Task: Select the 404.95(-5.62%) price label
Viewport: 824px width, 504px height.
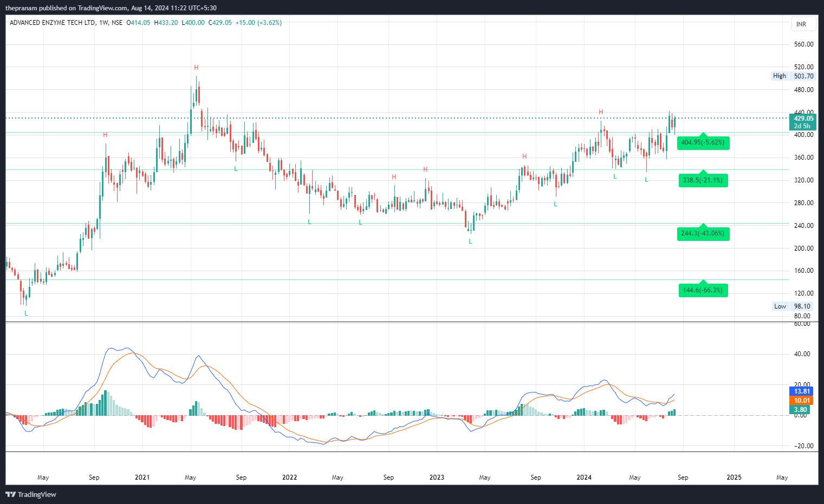Action: 703,142
